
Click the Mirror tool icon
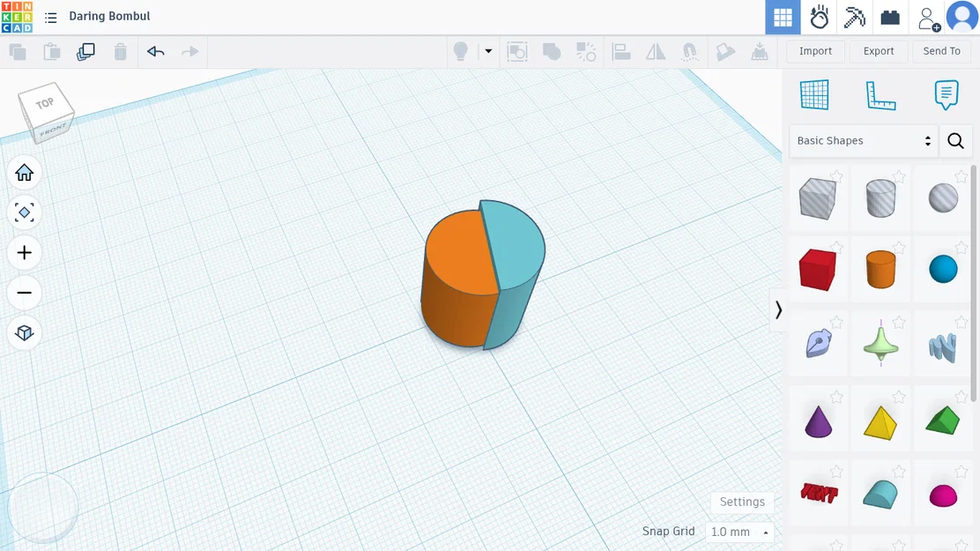tap(655, 51)
